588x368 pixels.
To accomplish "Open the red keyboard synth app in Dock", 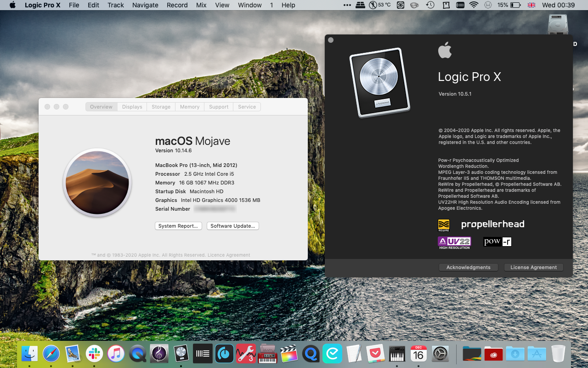I will [x=267, y=354].
